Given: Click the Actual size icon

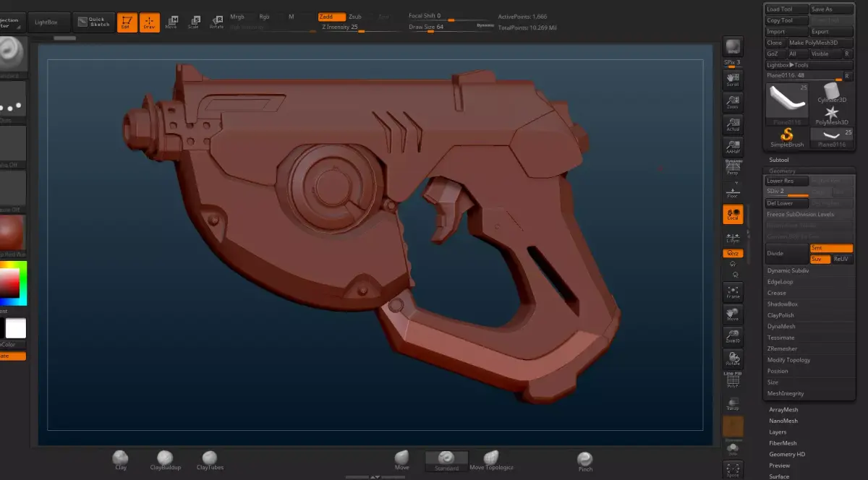Looking at the screenshot, I should click(x=733, y=125).
